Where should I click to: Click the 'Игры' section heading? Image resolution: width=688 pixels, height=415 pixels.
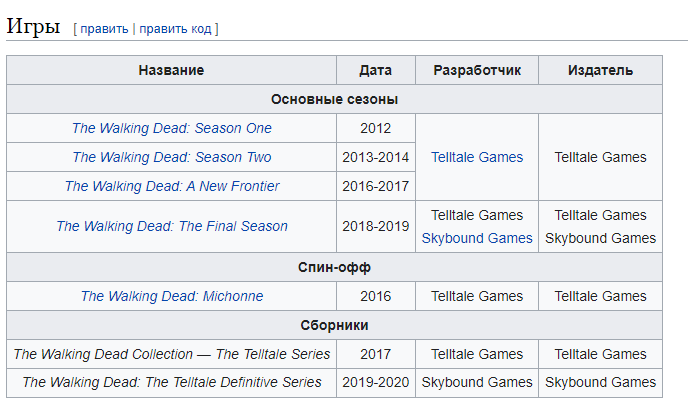point(33,26)
